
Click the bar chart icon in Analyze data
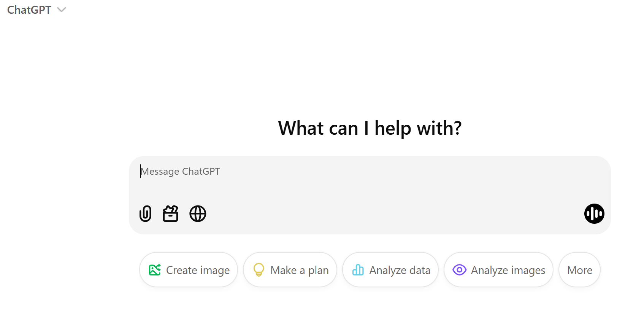point(358,269)
